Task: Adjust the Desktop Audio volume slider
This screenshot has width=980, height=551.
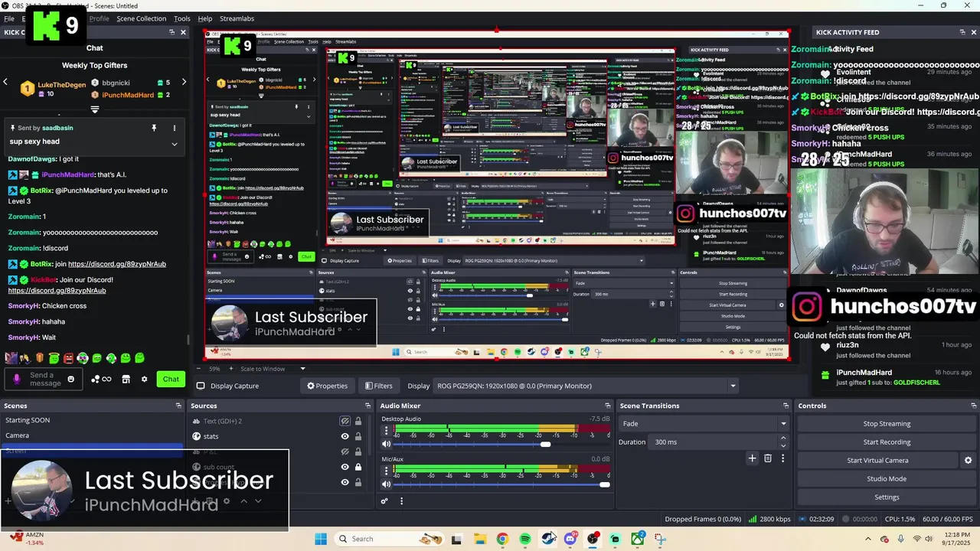Action: pos(544,444)
